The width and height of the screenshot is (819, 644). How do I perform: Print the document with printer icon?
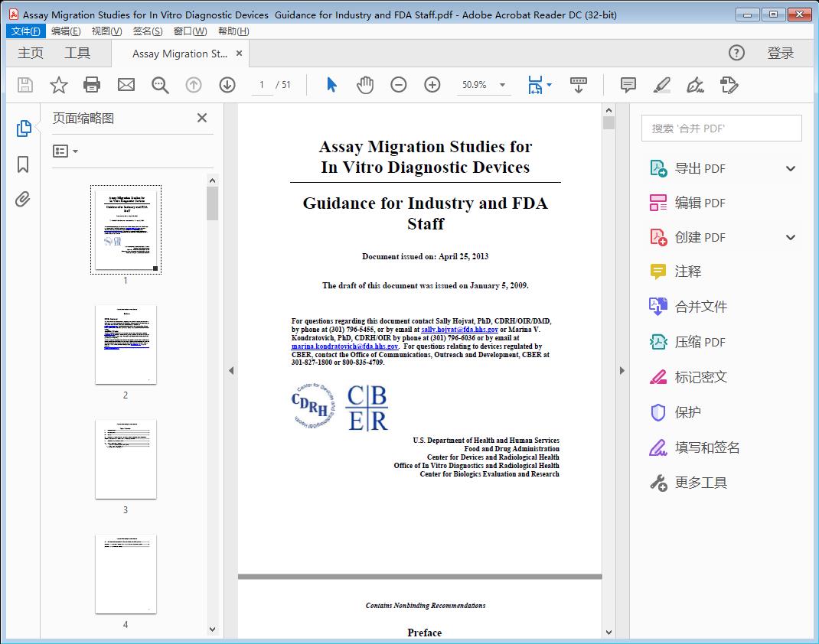pyautogui.click(x=92, y=85)
